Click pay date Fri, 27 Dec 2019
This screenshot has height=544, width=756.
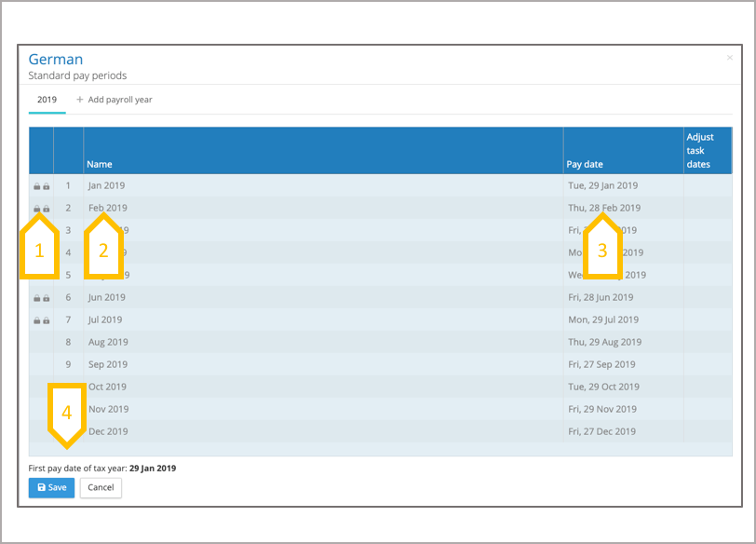pos(601,432)
